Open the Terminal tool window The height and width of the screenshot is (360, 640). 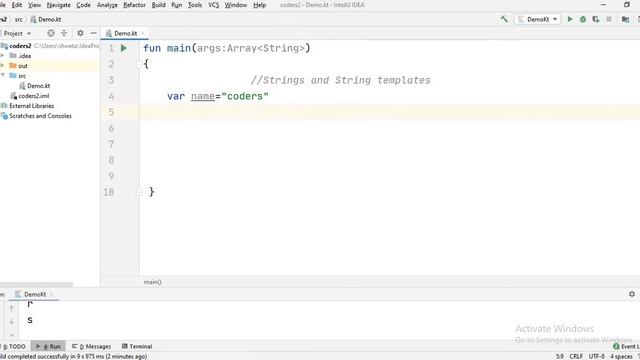coord(137,346)
